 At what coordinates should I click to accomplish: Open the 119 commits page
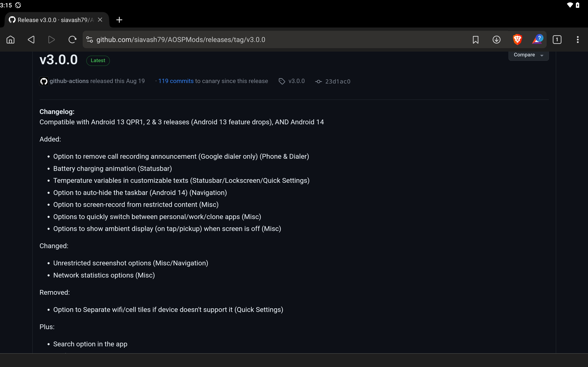(175, 81)
